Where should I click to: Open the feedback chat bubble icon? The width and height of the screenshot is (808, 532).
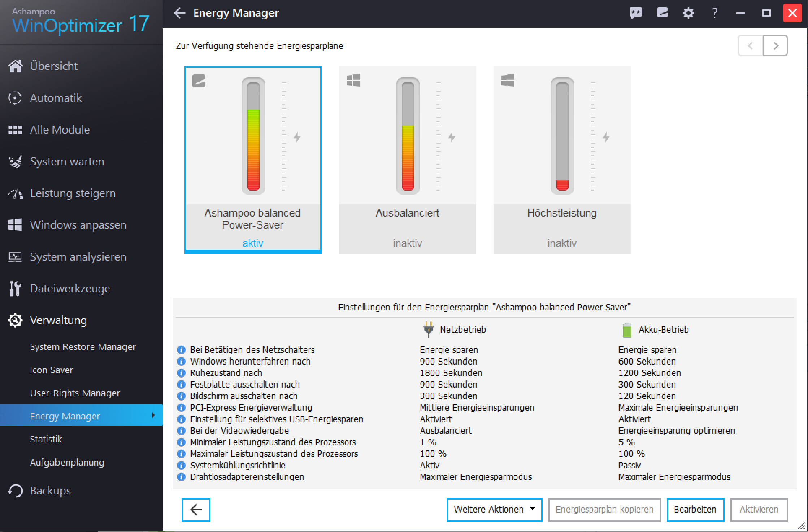(636, 13)
